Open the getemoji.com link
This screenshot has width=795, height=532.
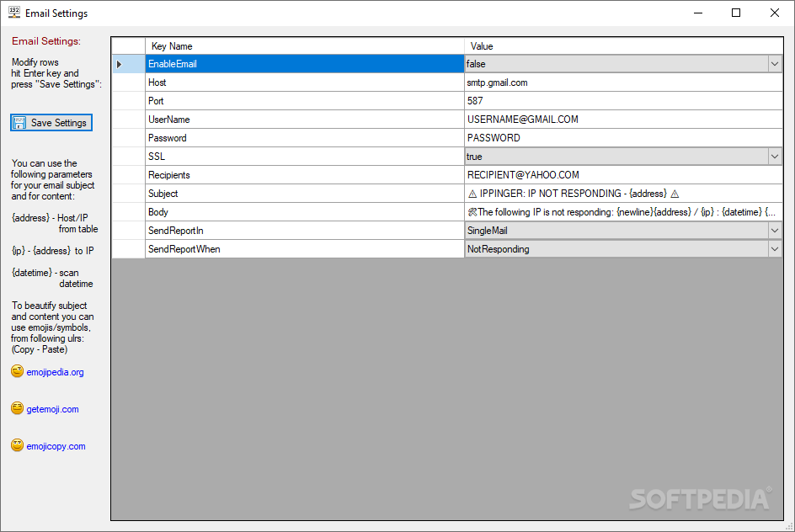click(52, 409)
